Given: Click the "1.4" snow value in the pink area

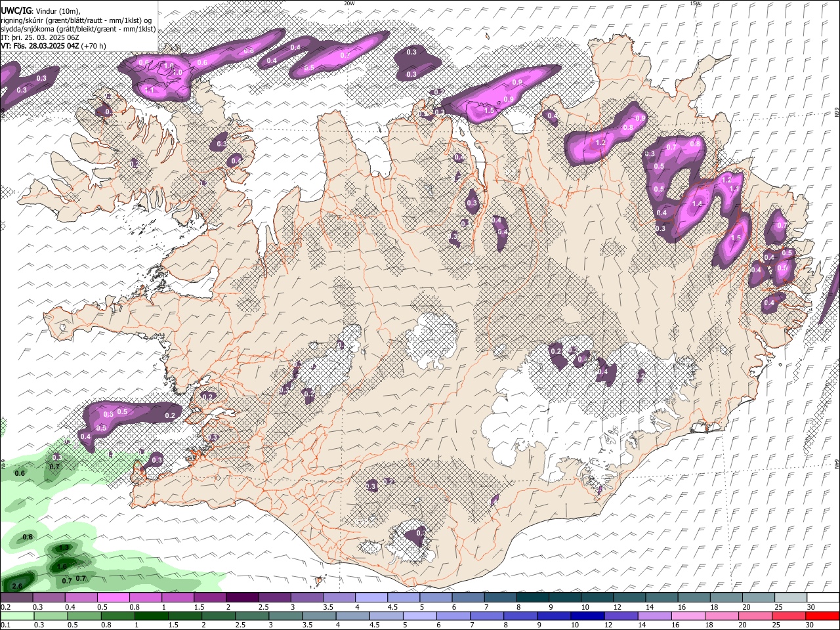Looking at the screenshot, I should point(697,204).
